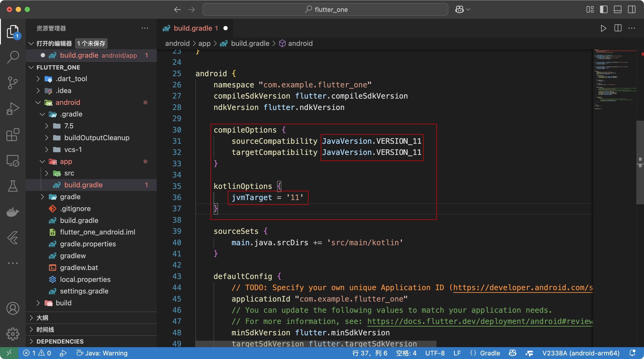
Task: Click app in the breadcrumb path
Action: (204, 43)
